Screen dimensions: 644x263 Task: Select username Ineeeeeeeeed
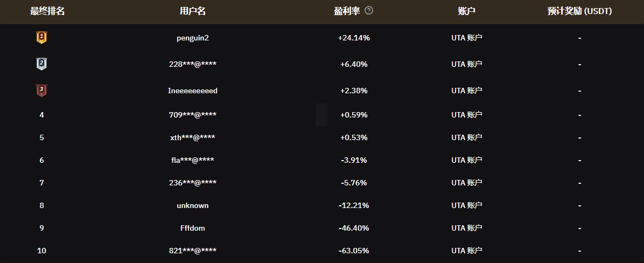pyautogui.click(x=193, y=91)
